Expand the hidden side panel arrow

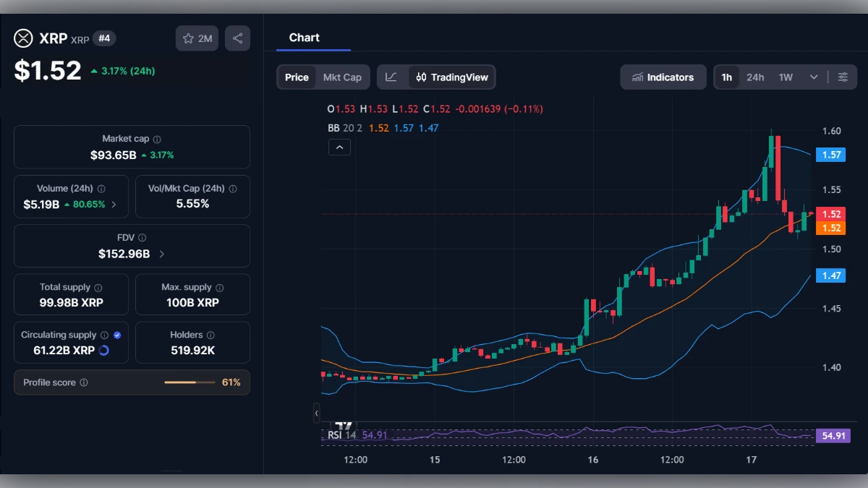pos(316,414)
